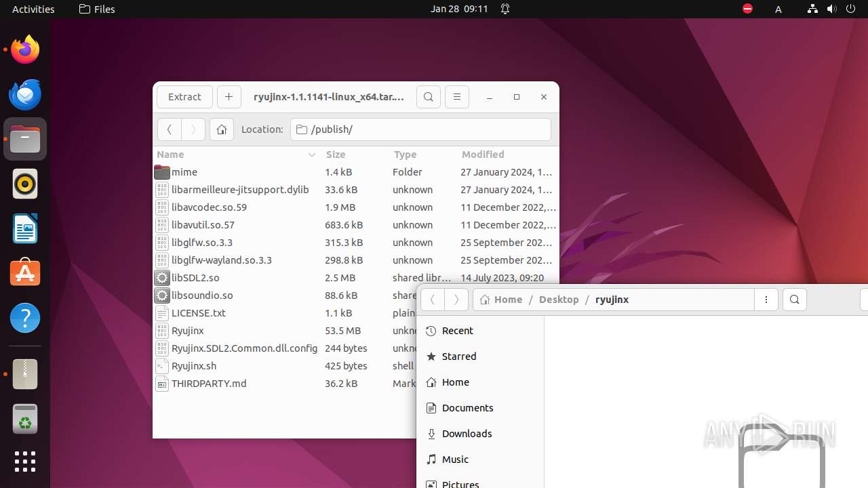
Task: Go back in Archive Manager location history
Action: pyautogui.click(x=170, y=129)
